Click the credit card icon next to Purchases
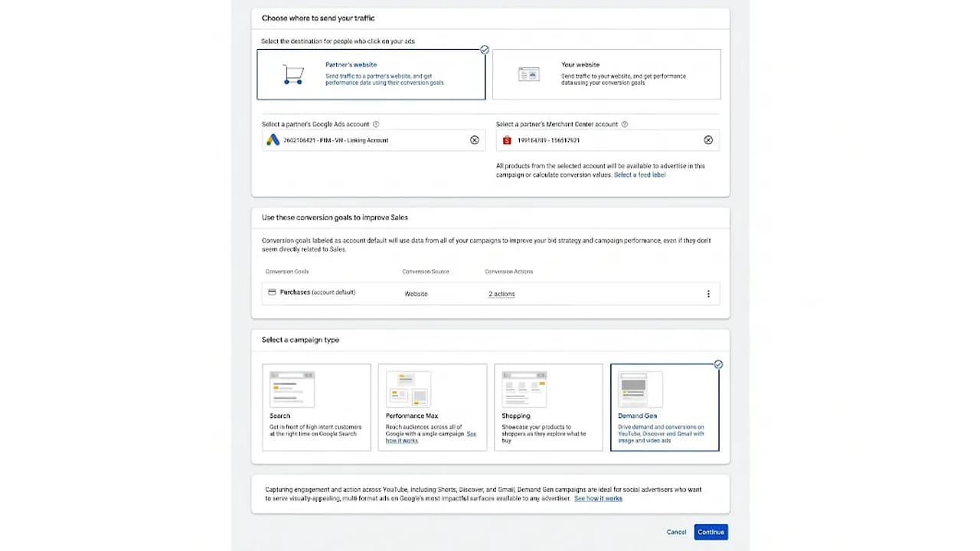The image size is (980, 551). 272,292
